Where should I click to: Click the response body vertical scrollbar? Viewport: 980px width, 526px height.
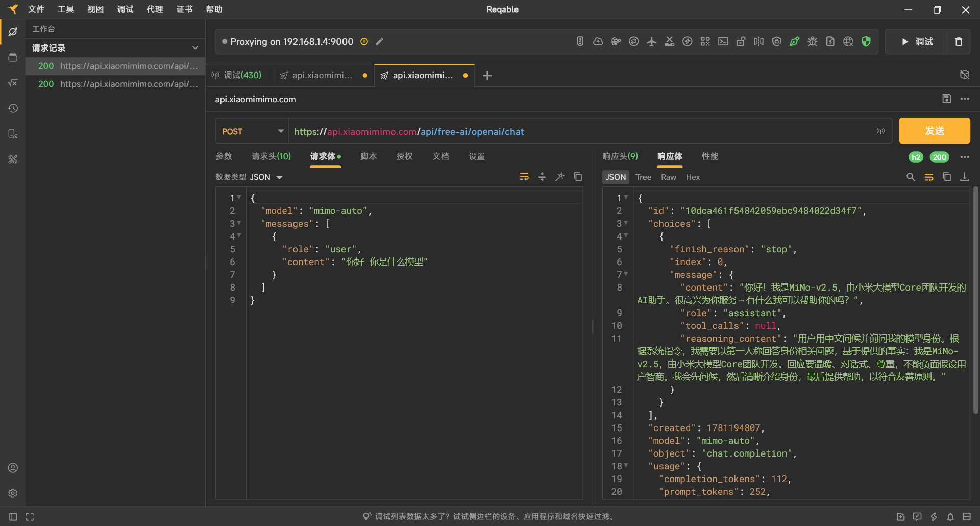pos(976,300)
